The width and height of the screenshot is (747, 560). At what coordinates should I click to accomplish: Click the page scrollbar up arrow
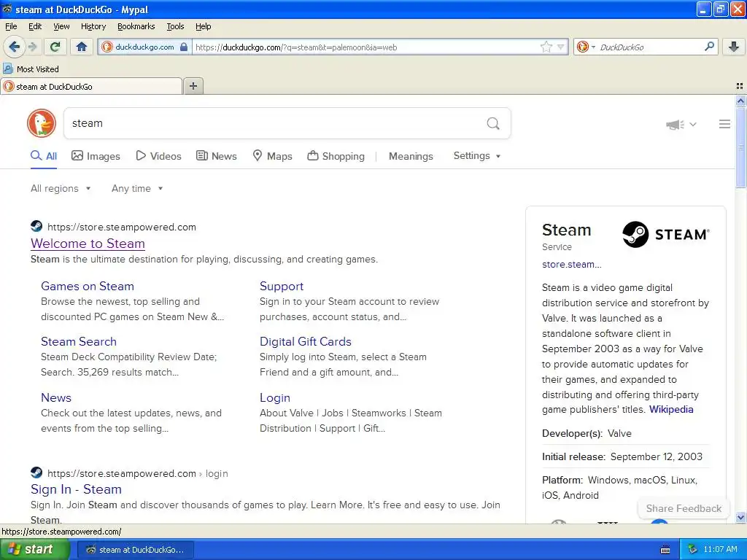(x=740, y=101)
